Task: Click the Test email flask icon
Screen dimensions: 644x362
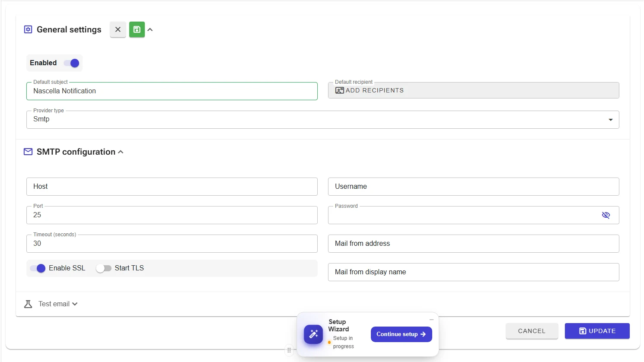Action: [x=28, y=304]
